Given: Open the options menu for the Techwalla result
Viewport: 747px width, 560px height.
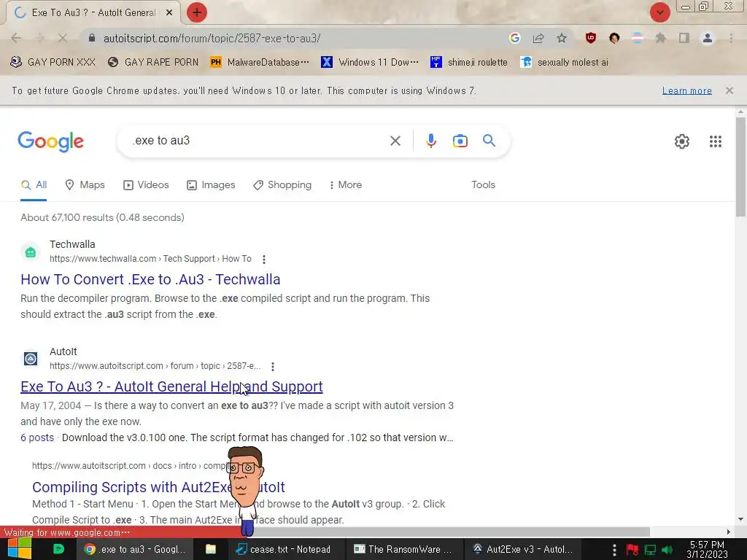Looking at the screenshot, I should tap(264, 259).
